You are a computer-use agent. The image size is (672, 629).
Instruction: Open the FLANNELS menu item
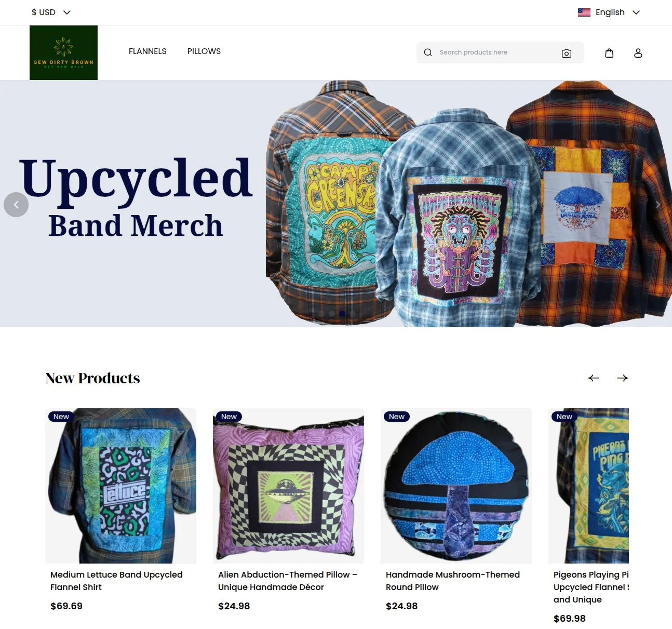coord(147,51)
